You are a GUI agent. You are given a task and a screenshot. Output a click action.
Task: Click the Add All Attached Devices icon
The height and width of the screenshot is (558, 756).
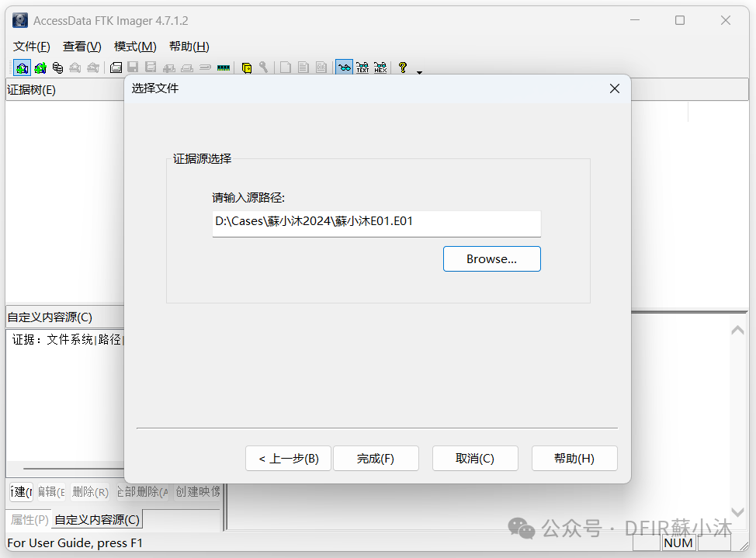tap(40, 68)
